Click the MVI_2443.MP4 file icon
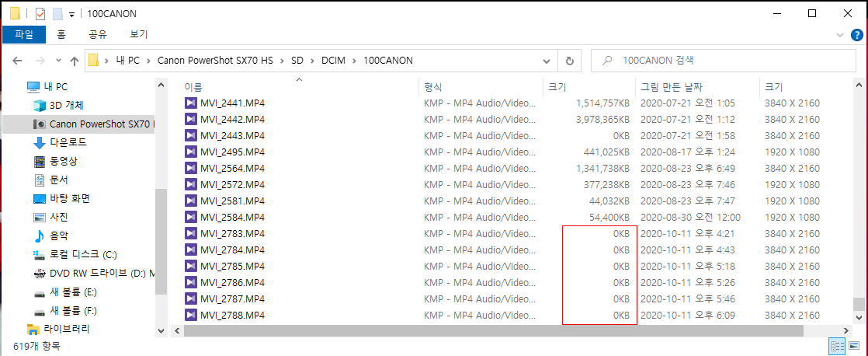Viewport: 868px width, 356px height. click(191, 136)
